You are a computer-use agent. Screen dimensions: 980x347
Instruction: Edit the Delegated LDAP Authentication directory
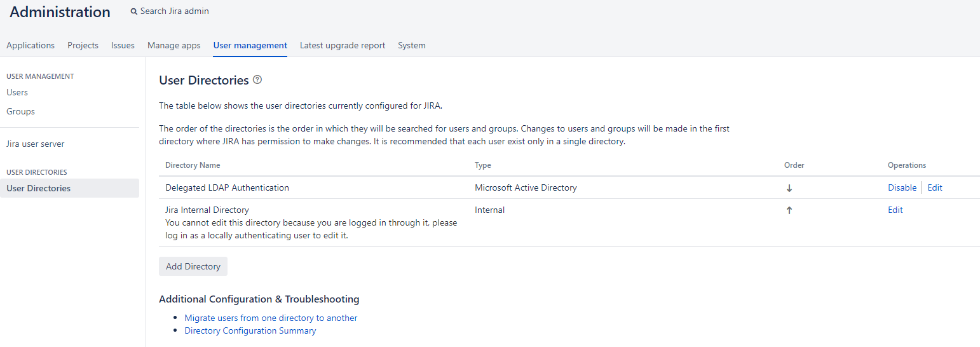(x=935, y=187)
